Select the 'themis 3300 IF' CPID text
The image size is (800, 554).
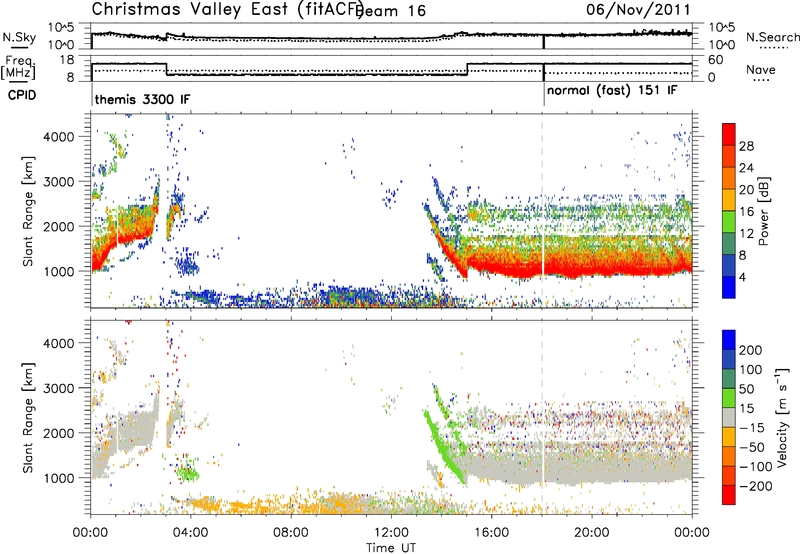coord(142,99)
